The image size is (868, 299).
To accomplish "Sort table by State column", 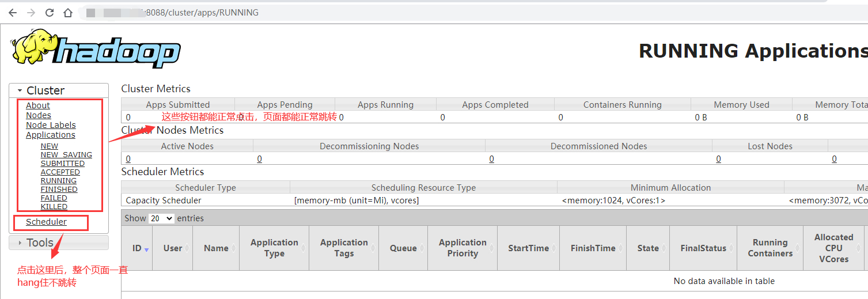I will (x=648, y=248).
